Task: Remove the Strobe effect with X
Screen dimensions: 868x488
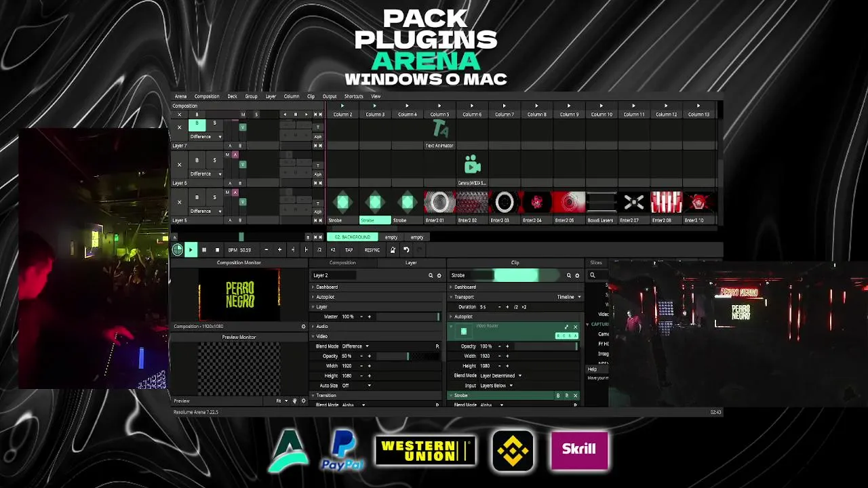Action: [575, 396]
